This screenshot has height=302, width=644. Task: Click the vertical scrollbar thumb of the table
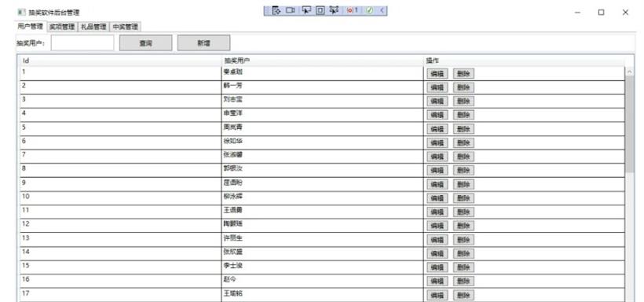(630, 125)
